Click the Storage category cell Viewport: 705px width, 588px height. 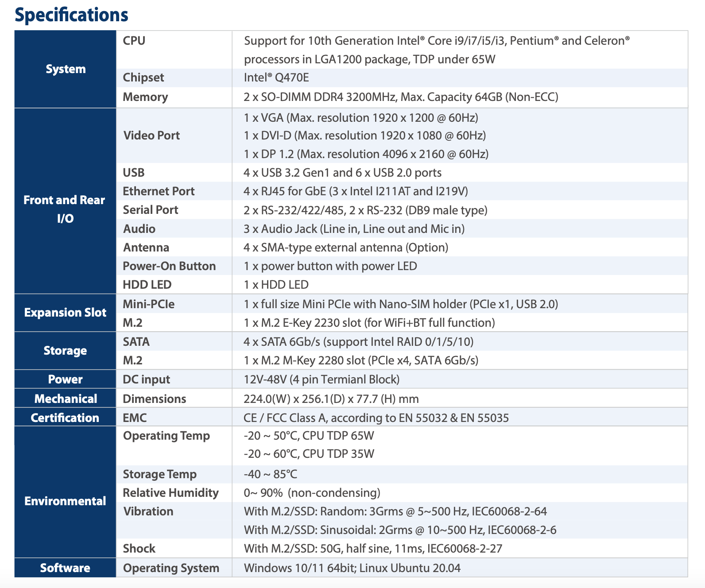(x=65, y=351)
